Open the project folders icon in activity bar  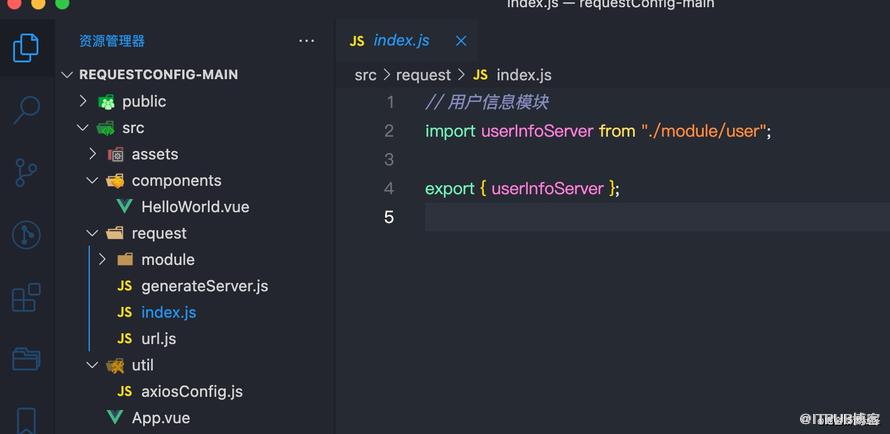[26, 359]
